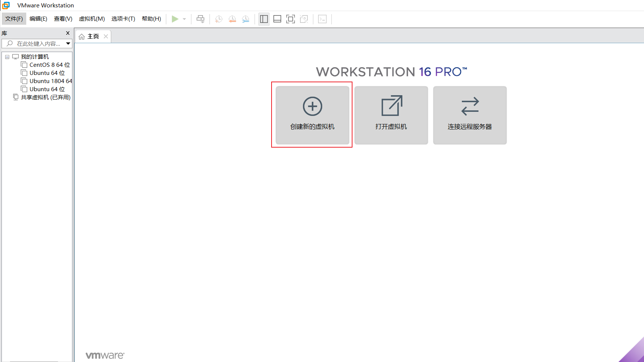
Task: Open the 帮助(H) menu
Action: point(151,19)
